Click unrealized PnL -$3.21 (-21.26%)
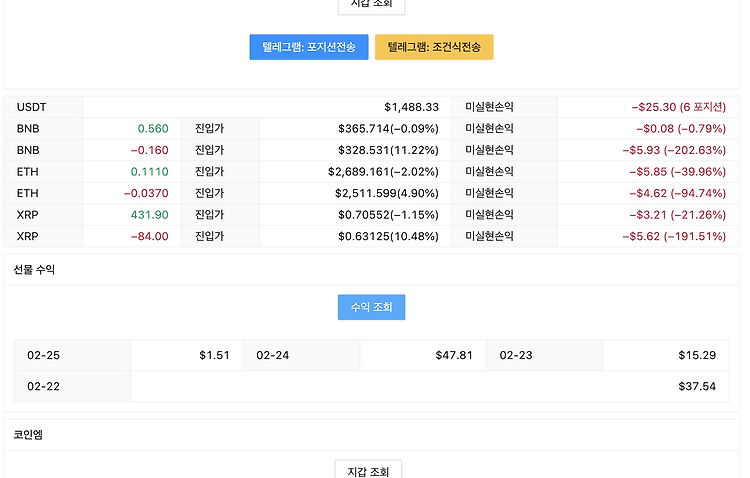Image resolution: width=750 pixels, height=478 pixels. click(677, 215)
